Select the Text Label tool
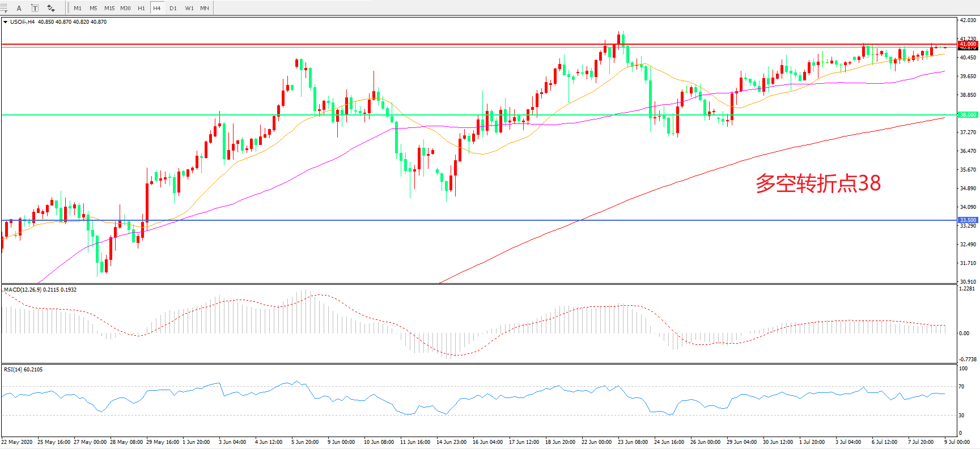The height and width of the screenshot is (449, 980). click(x=35, y=8)
